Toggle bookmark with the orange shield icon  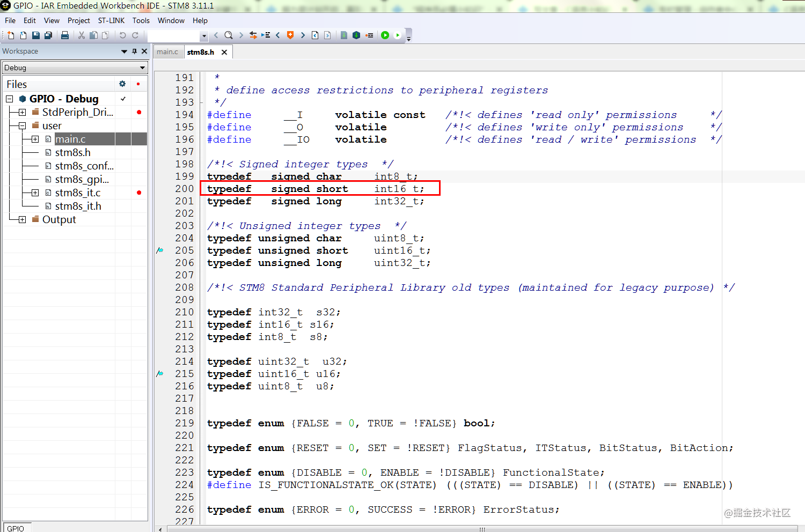tap(290, 35)
